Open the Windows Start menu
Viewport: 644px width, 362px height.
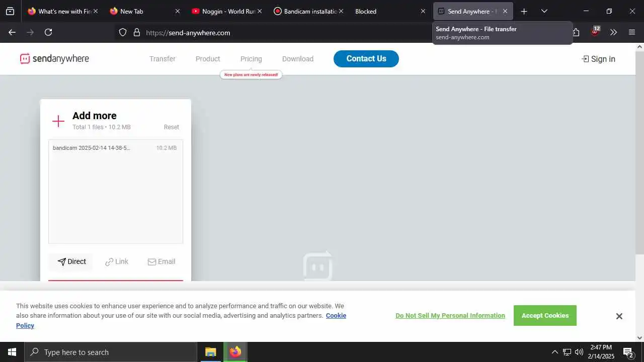(12, 352)
